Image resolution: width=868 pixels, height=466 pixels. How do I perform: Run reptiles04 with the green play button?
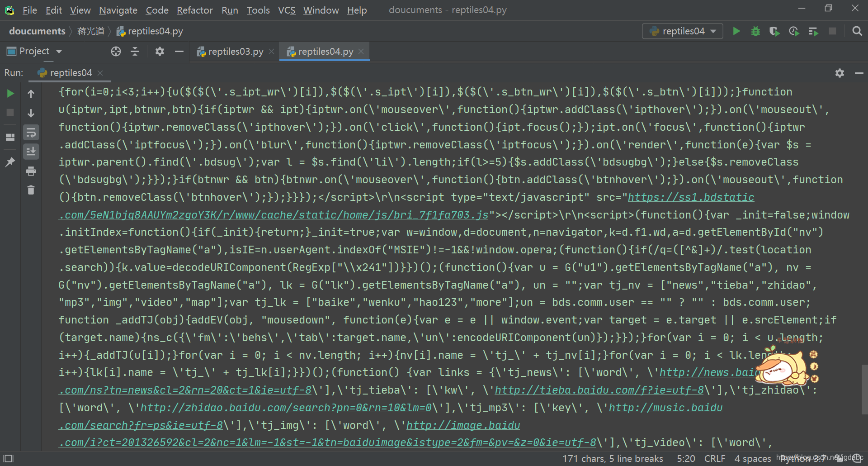click(736, 31)
